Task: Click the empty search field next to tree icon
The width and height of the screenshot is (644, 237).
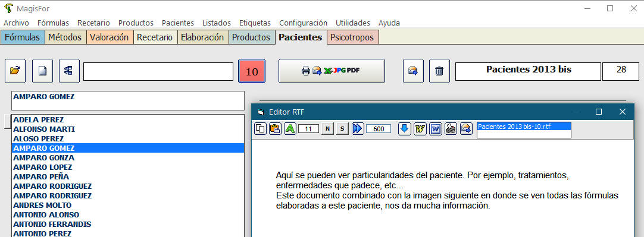Action: click(158, 71)
